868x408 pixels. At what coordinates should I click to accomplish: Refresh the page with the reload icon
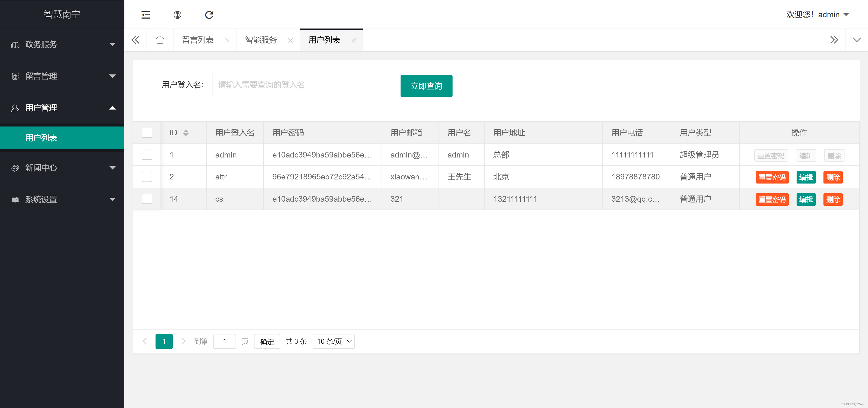[x=209, y=15]
